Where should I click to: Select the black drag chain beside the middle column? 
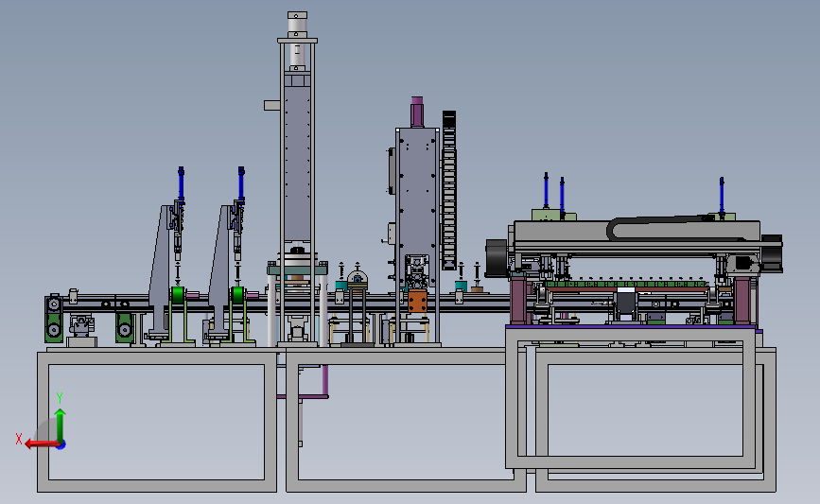coord(449,190)
